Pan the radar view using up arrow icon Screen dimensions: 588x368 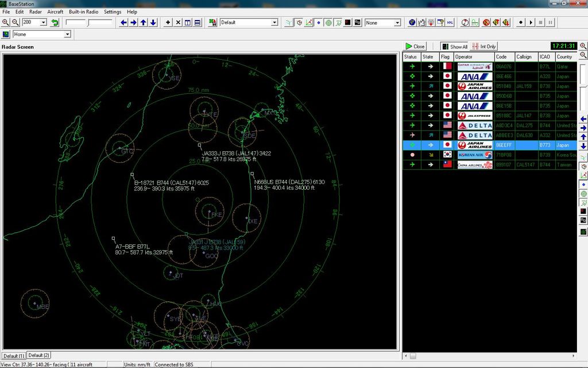coord(144,22)
